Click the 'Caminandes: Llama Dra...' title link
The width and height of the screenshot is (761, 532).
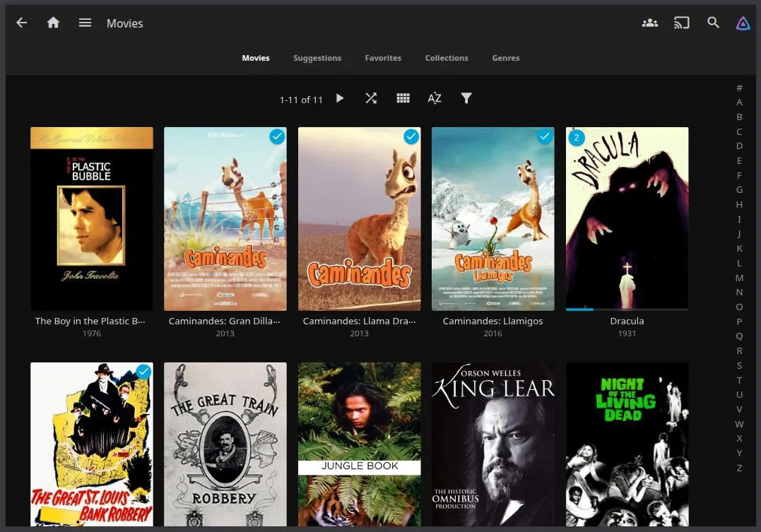coord(359,321)
